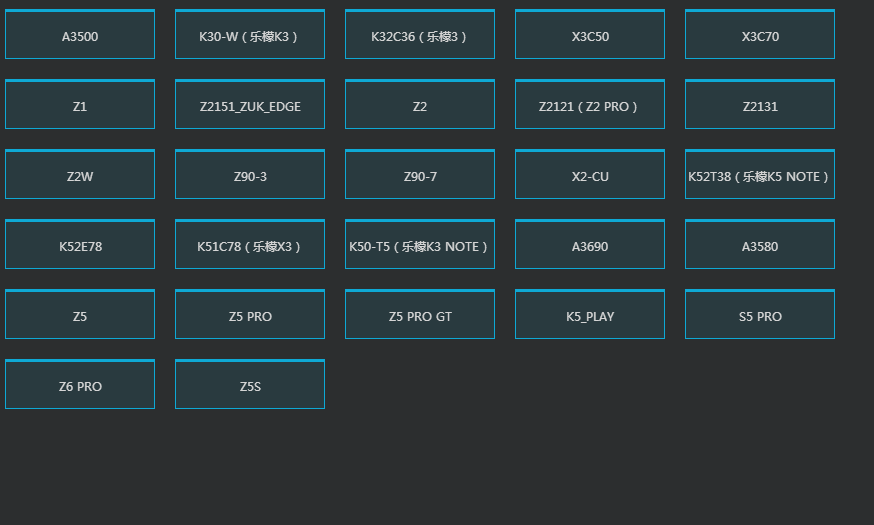
Task: Click the Z2131 model button
Action: 760,105
